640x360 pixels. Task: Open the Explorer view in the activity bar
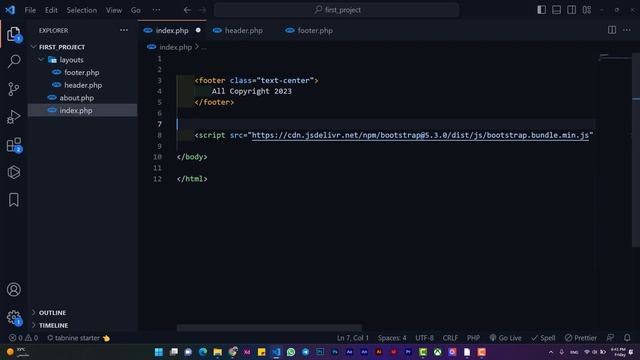coord(13,34)
